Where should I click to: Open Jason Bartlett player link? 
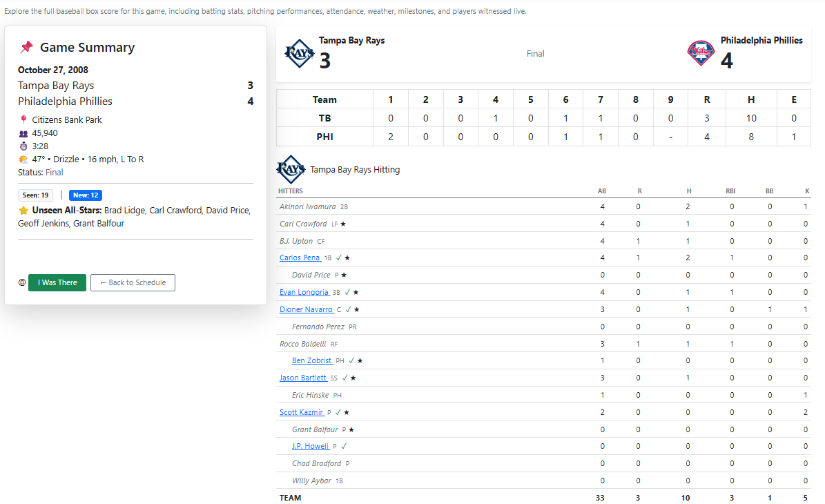click(x=302, y=378)
